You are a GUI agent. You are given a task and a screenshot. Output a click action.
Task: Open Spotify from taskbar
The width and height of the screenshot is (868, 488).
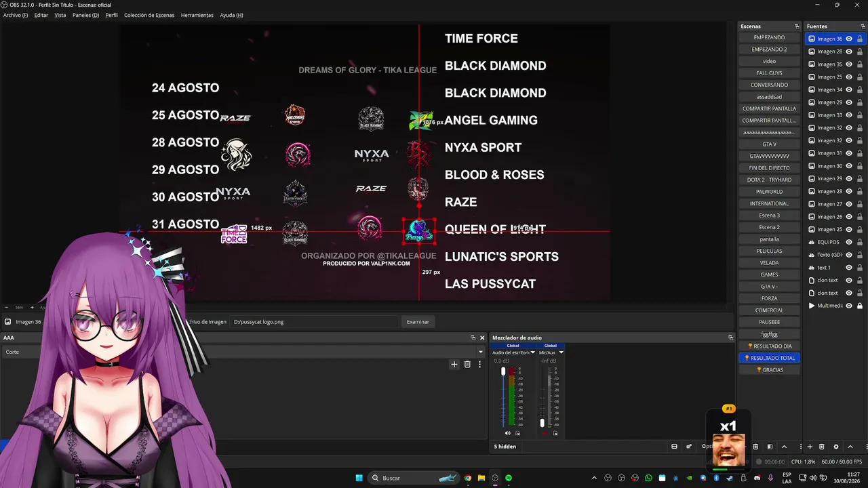coord(509,478)
